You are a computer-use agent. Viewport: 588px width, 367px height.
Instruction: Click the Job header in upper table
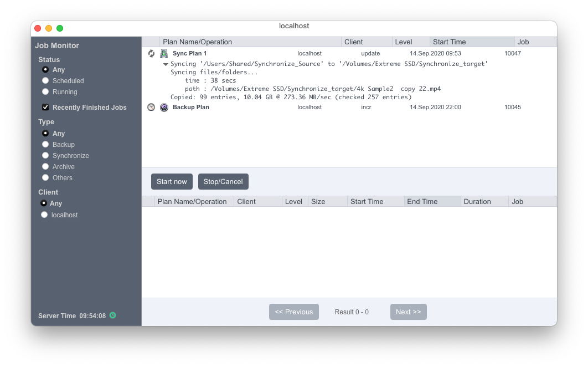point(535,42)
